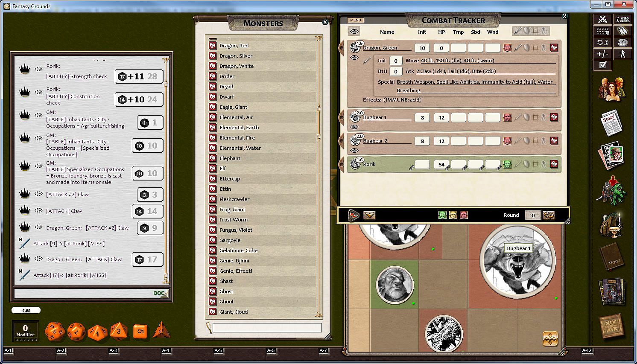Toggle global visibility eye in tracker header
Viewport: 637px width, 364px height.
pyautogui.click(x=354, y=31)
